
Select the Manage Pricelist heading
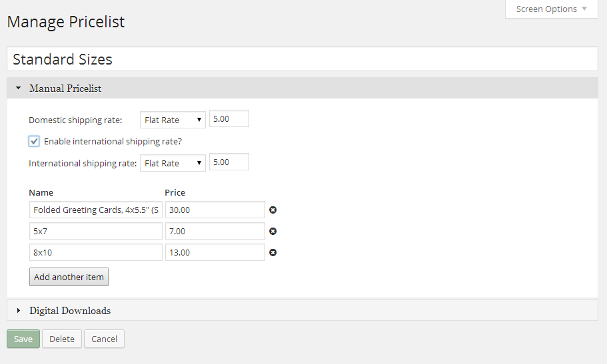point(66,22)
